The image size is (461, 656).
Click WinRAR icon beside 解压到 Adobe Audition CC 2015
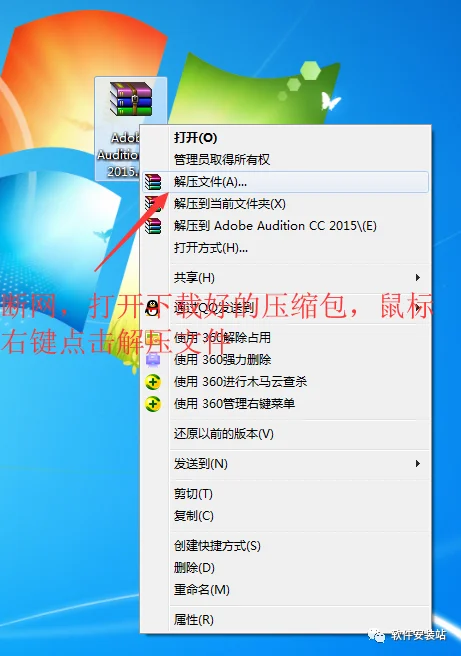pyautogui.click(x=153, y=226)
